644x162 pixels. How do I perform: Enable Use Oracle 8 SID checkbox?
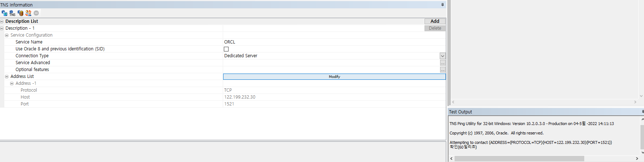(226, 49)
